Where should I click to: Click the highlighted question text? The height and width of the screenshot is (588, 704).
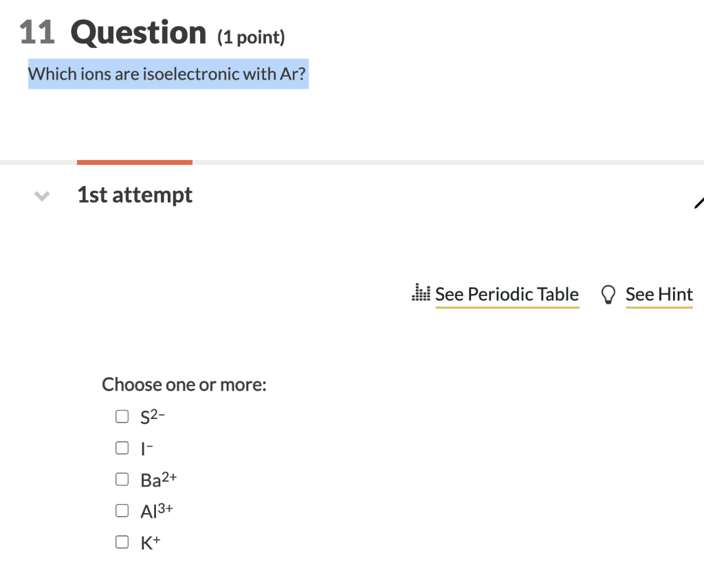pos(167,73)
